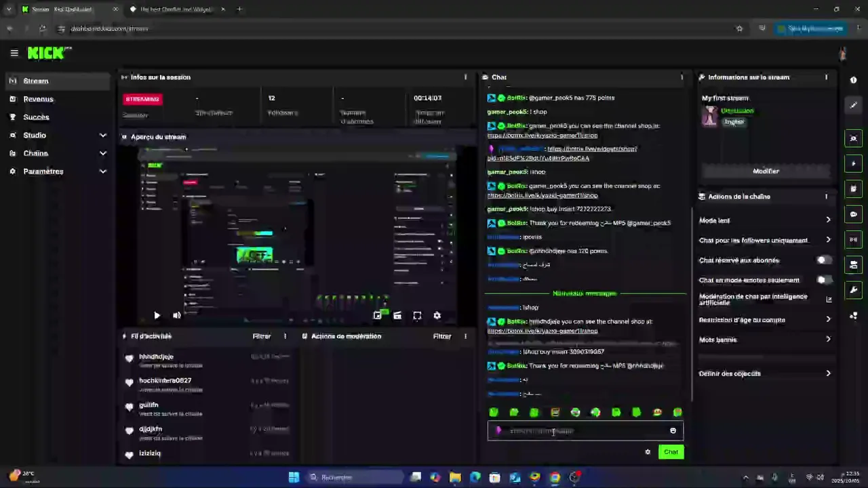The height and width of the screenshot is (488, 868).
Task: Open stream preview settings gear
Action: click(437, 315)
